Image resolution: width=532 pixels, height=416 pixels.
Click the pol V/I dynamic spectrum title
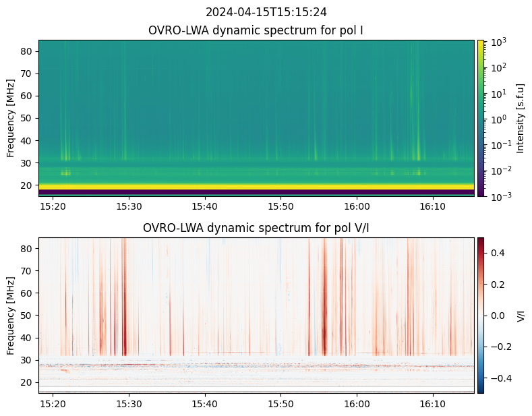point(256,229)
